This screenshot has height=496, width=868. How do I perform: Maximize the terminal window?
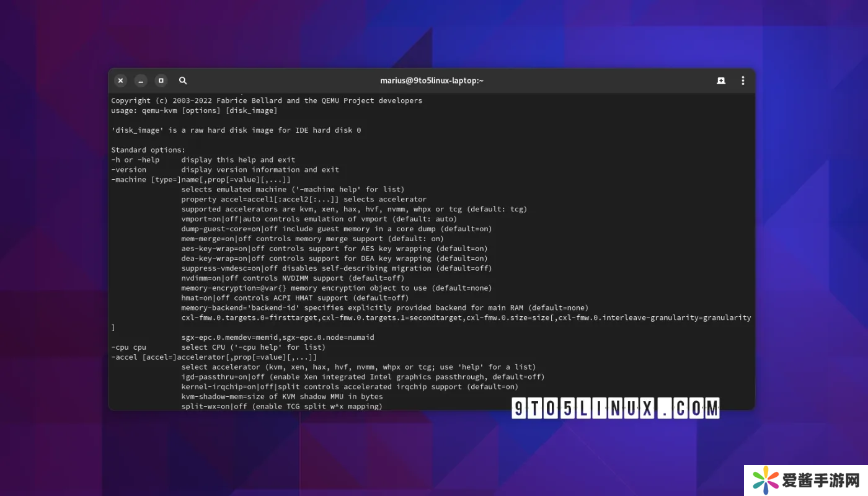point(161,81)
